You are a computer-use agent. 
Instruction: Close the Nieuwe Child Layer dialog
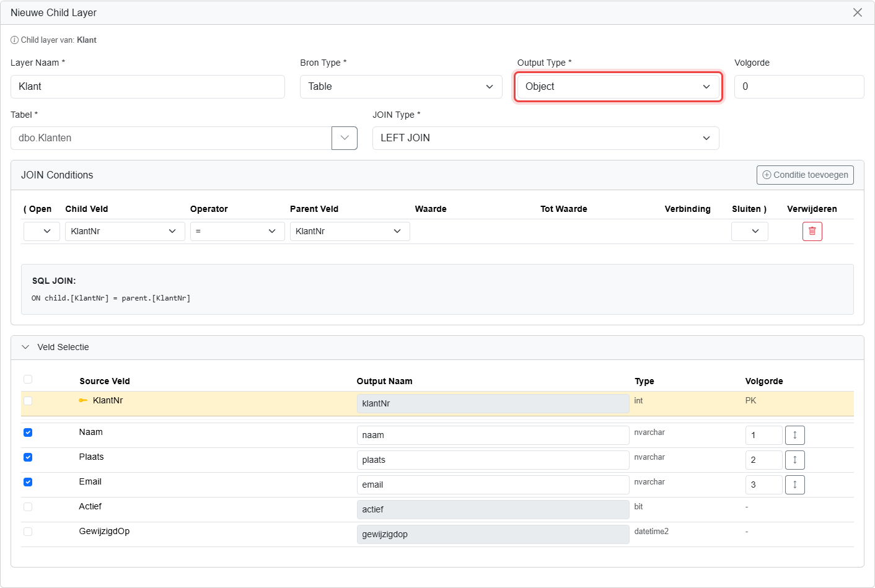click(858, 12)
